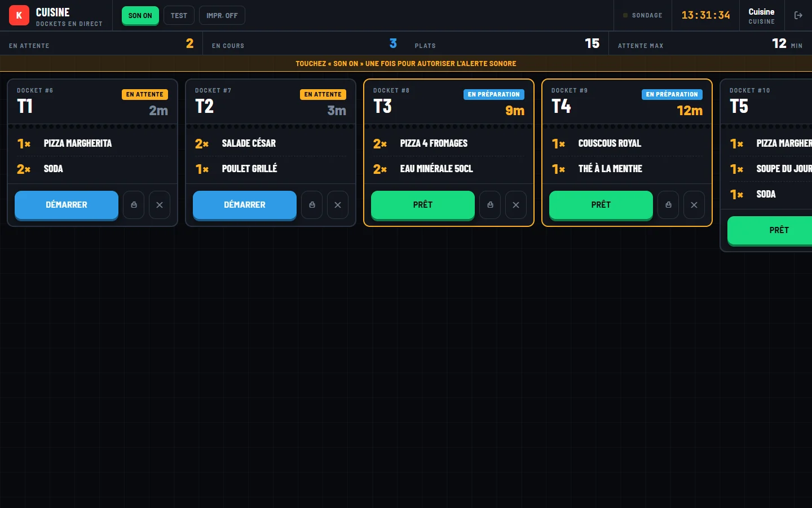Click the Cuisine user profile label

761,16
